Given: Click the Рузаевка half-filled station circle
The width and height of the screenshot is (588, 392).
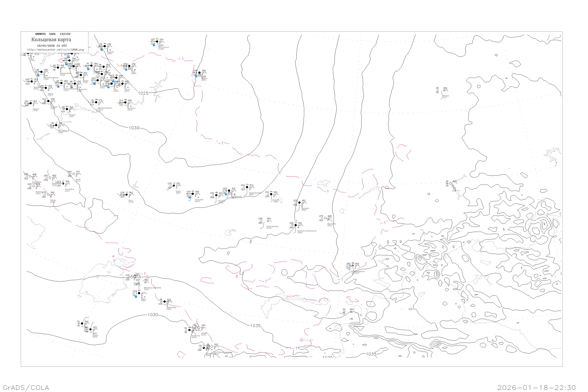Looking at the screenshot, I should point(216,195).
